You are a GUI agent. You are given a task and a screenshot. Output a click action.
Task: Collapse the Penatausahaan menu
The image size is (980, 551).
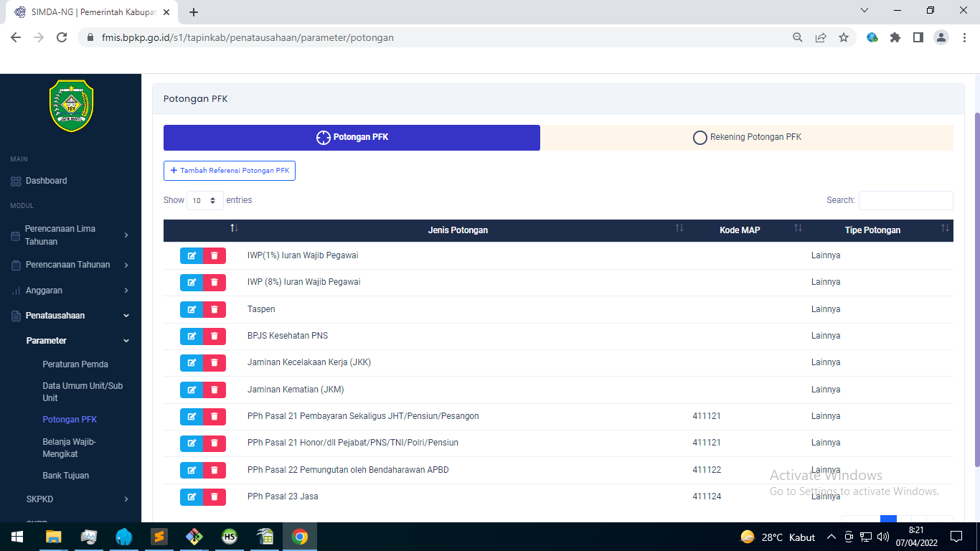(71, 316)
